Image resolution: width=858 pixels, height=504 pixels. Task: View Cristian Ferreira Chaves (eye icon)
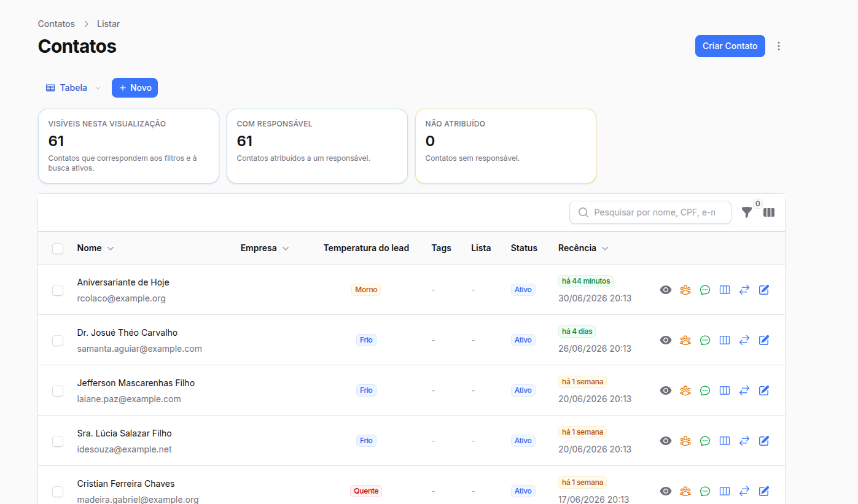click(x=666, y=491)
